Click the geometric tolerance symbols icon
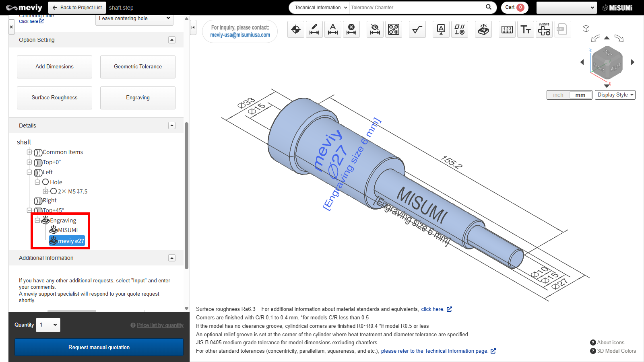The image size is (644, 362). click(x=459, y=29)
